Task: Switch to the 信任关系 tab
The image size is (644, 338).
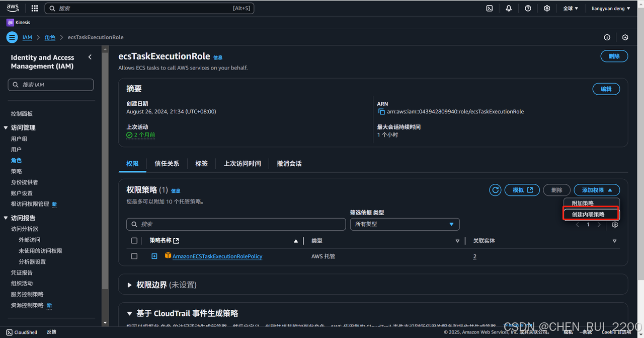Action: pyautogui.click(x=167, y=164)
